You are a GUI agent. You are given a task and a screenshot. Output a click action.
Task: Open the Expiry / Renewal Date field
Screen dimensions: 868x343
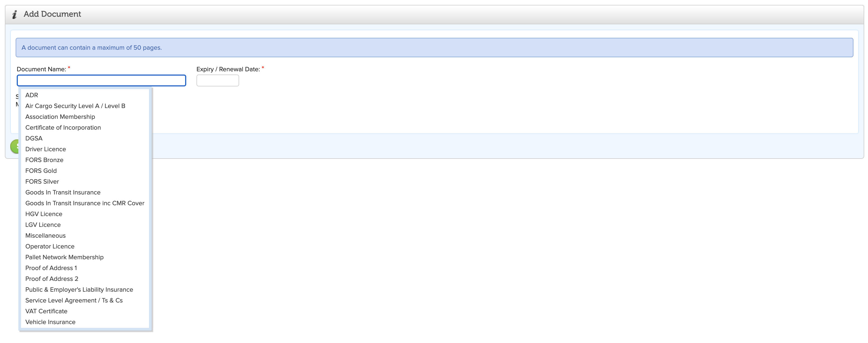218,80
